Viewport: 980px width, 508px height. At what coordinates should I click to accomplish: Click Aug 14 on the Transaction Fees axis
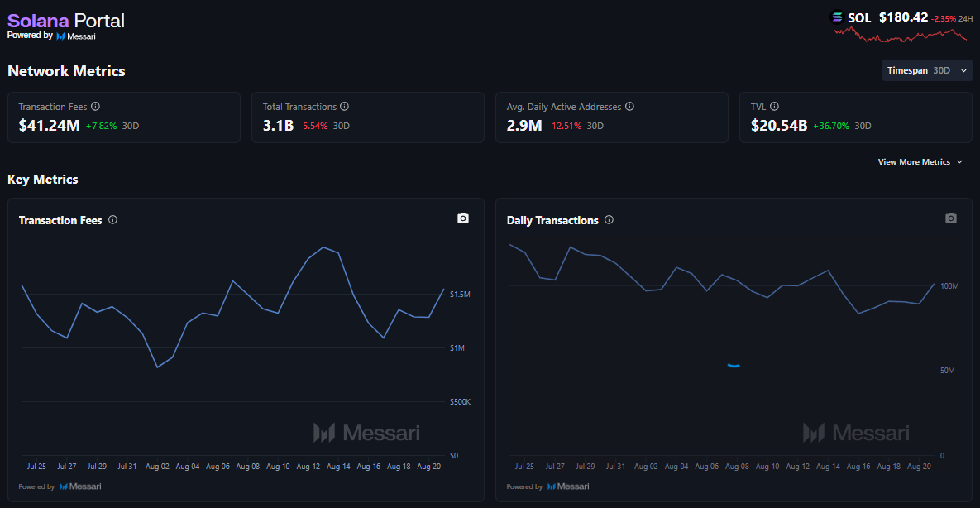pyautogui.click(x=338, y=467)
